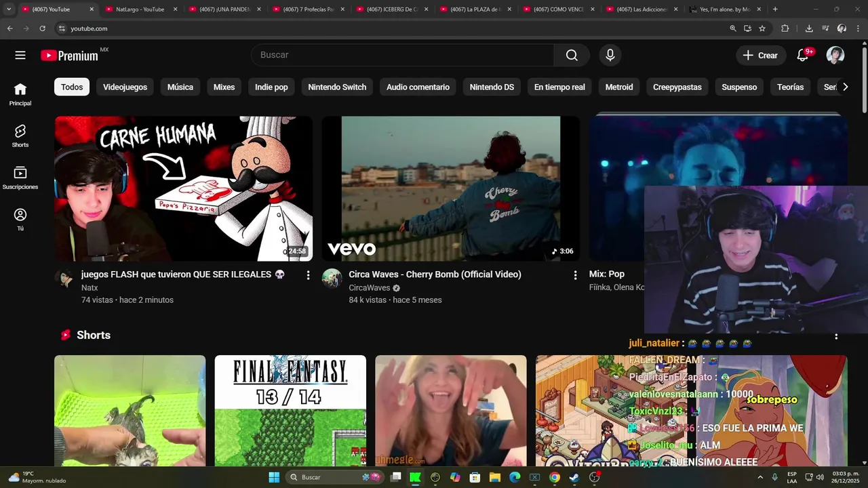Open Steam from taskbar

pyautogui.click(x=574, y=477)
